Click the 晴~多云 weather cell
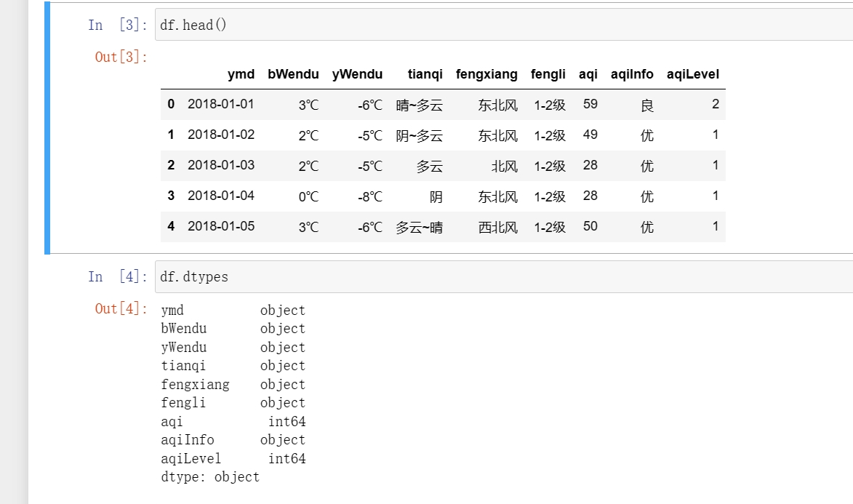The height and width of the screenshot is (504, 853). 419,105
